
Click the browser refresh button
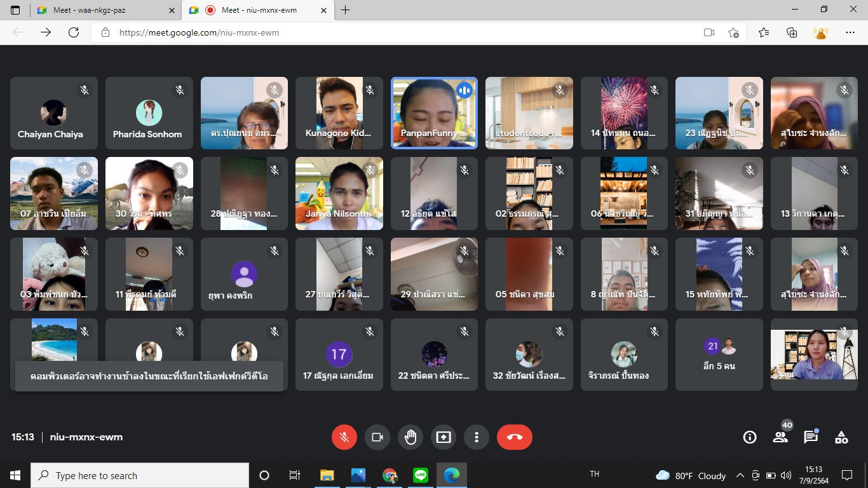tap(74, 32)
